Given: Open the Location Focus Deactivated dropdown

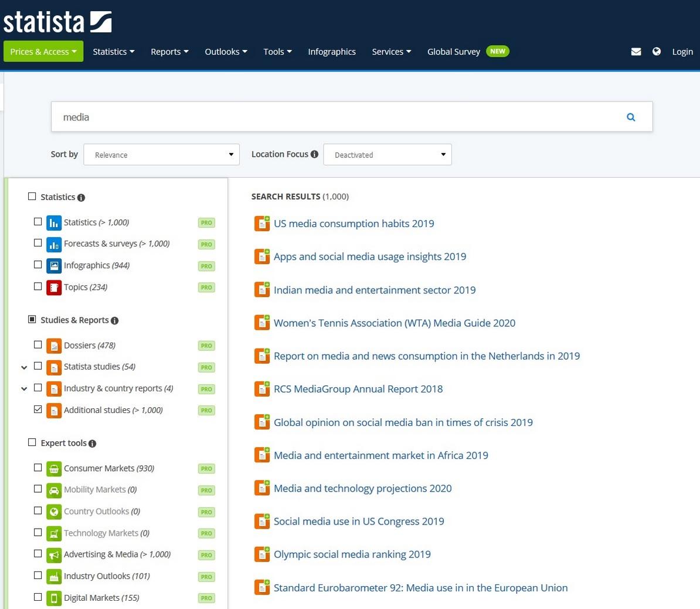Looking at the screenshot, I should click(x=388, y=154).
